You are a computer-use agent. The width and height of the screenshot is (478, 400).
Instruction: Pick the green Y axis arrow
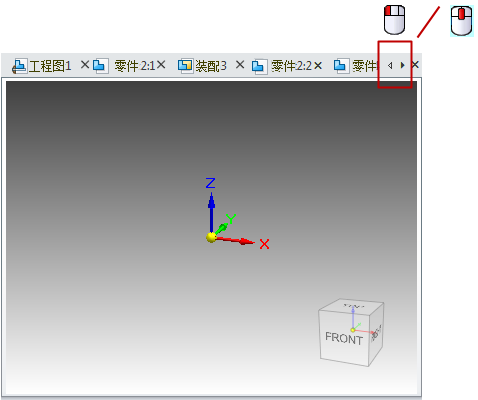pyautogui.click(x=222, y=228)
